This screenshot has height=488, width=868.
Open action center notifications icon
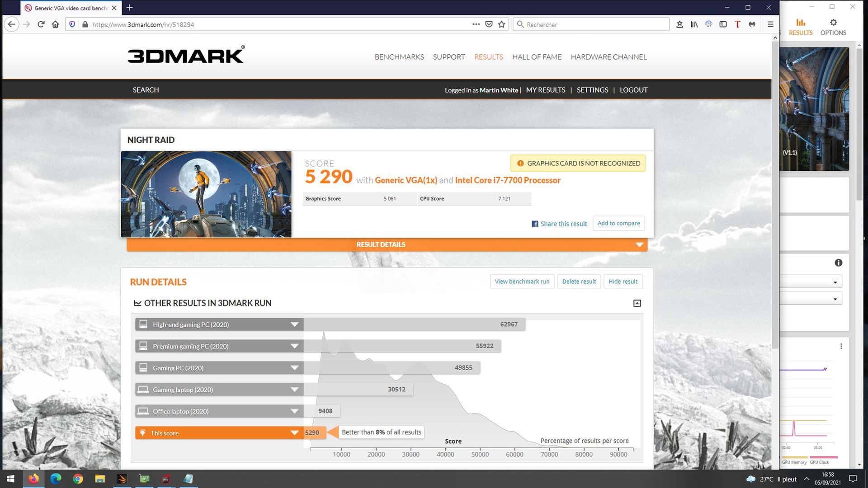tap(853, 479)
